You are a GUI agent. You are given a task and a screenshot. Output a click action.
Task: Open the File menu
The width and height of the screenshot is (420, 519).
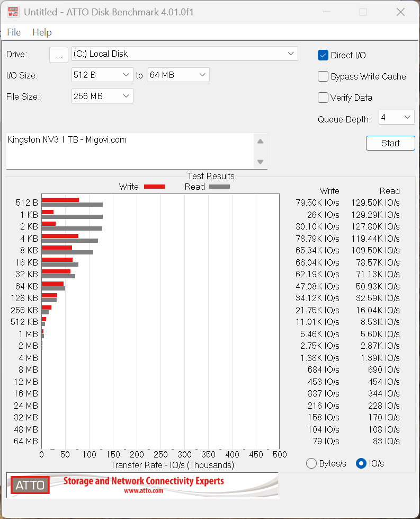click(14, 32)
